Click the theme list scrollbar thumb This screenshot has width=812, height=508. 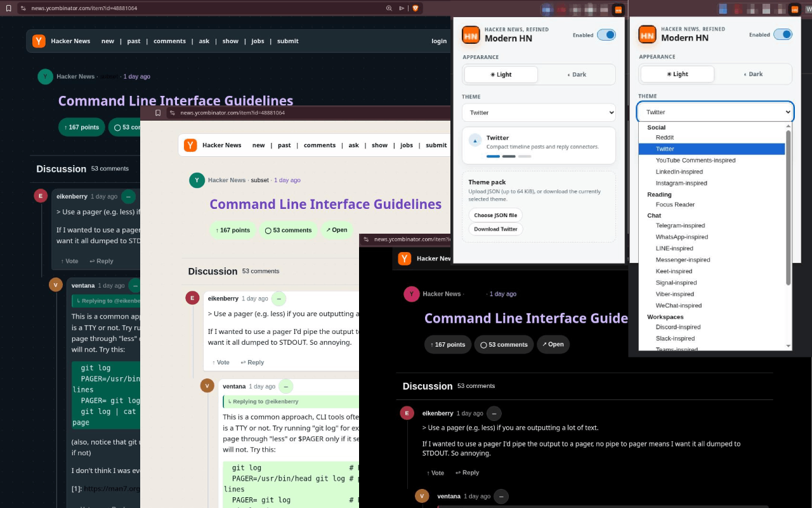click(789, 208)
